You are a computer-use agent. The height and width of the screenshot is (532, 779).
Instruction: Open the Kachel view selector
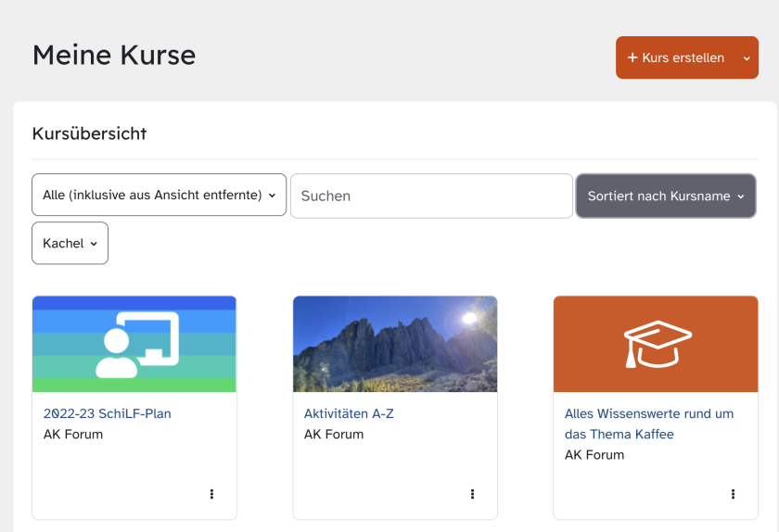point(70,243)
